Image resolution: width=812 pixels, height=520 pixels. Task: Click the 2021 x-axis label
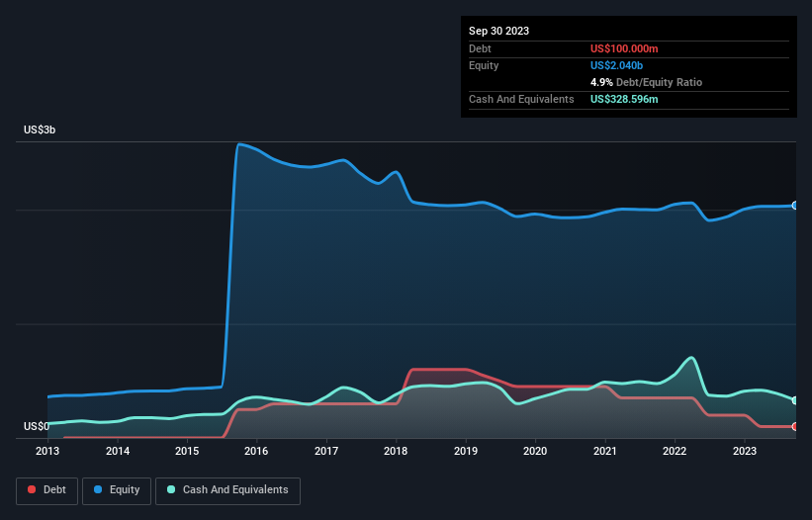(x=605, y=451)
